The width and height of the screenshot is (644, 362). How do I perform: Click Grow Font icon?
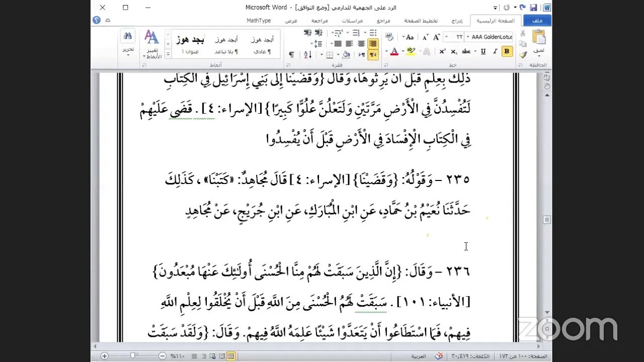(437, 37)
